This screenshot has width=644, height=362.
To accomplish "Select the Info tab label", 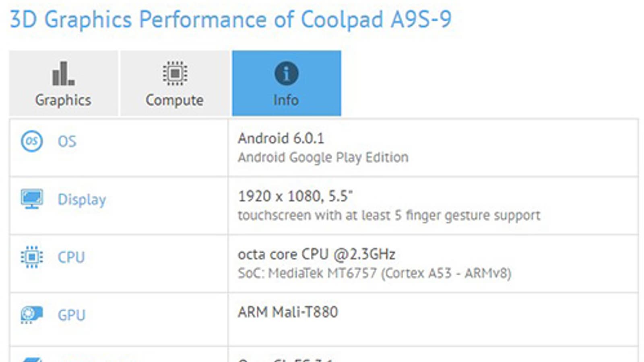I will (x=286, y=100).
